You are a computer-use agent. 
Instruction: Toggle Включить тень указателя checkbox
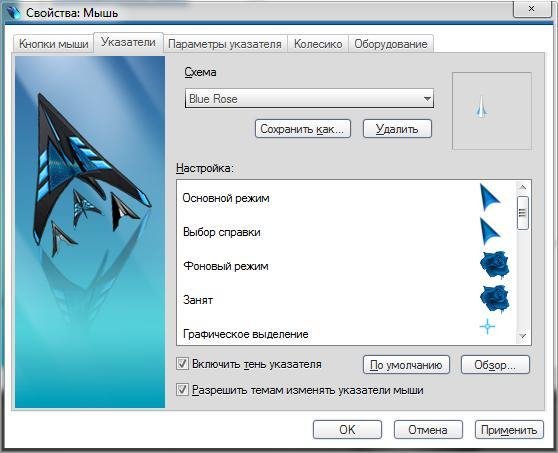click(x=183, y=364)
